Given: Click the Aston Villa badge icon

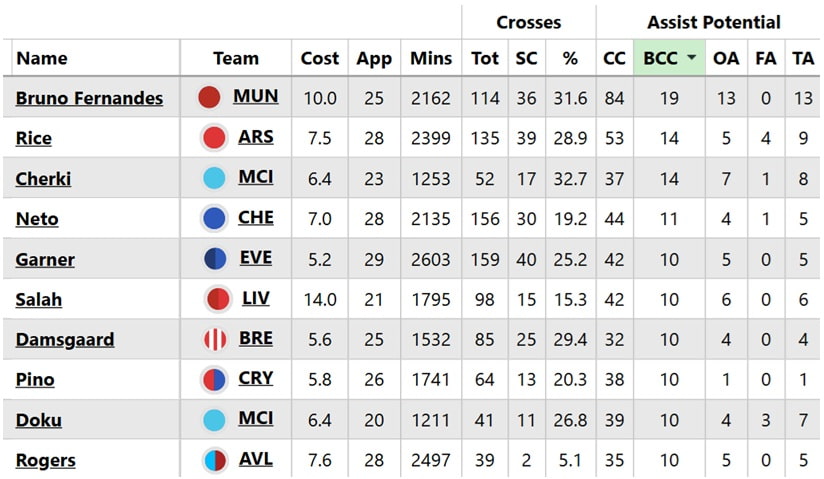Looking at the screenshot, I should (x=214, y=461).
